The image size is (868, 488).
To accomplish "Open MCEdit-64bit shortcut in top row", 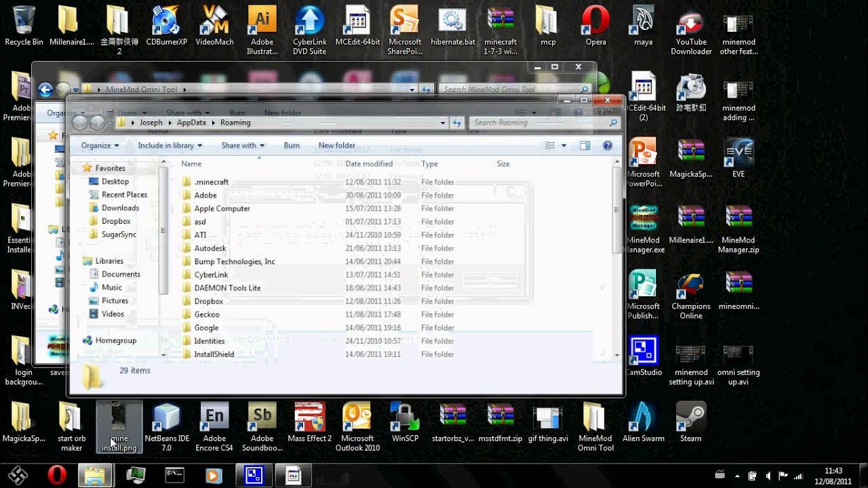I will (x=357, y=26).
